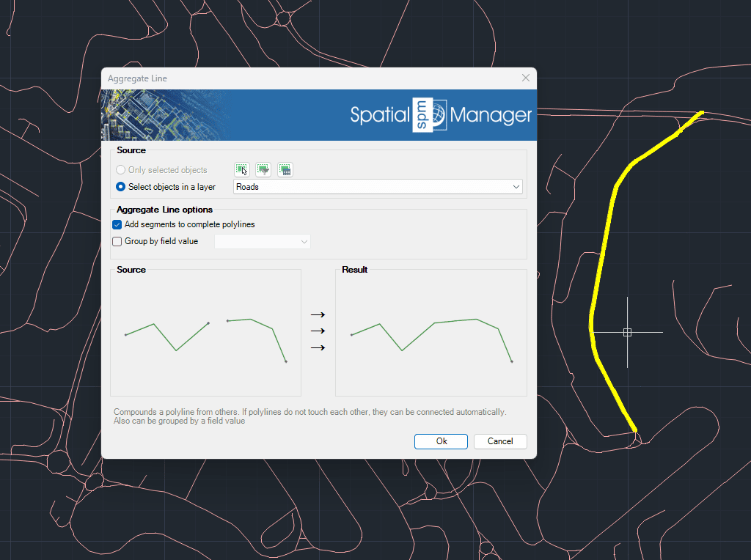Choose the Only selected objects radio button

click(121, 170)
